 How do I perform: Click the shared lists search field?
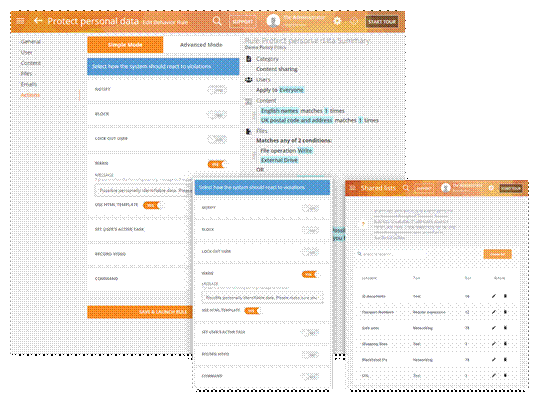[x=391, y=254]
